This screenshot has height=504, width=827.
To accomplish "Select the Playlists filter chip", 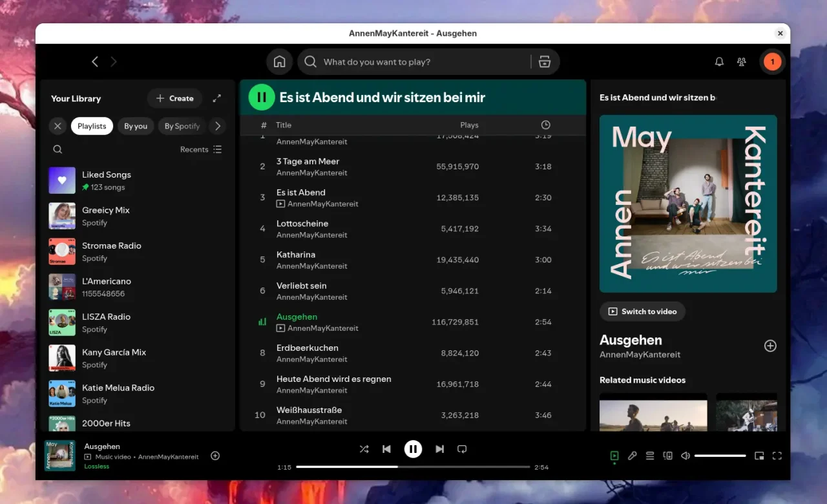I will [x=92, y=126].
